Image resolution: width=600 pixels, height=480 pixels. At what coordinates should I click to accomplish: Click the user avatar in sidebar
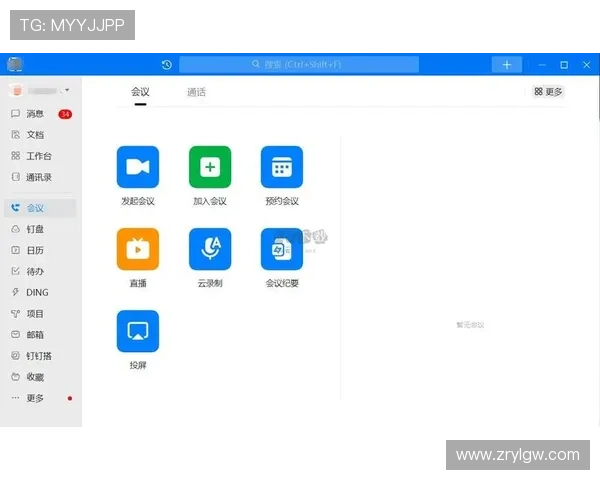(16, 90)
